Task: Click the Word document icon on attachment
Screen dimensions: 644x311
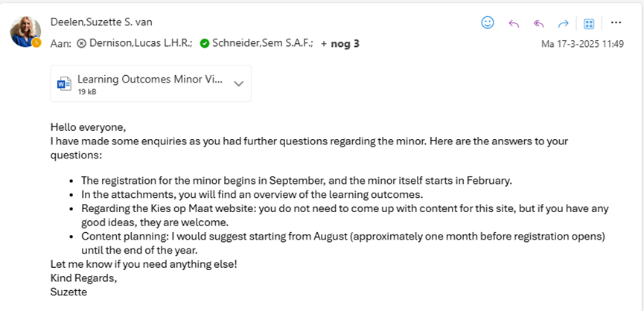Action: (x=65, y=83)
